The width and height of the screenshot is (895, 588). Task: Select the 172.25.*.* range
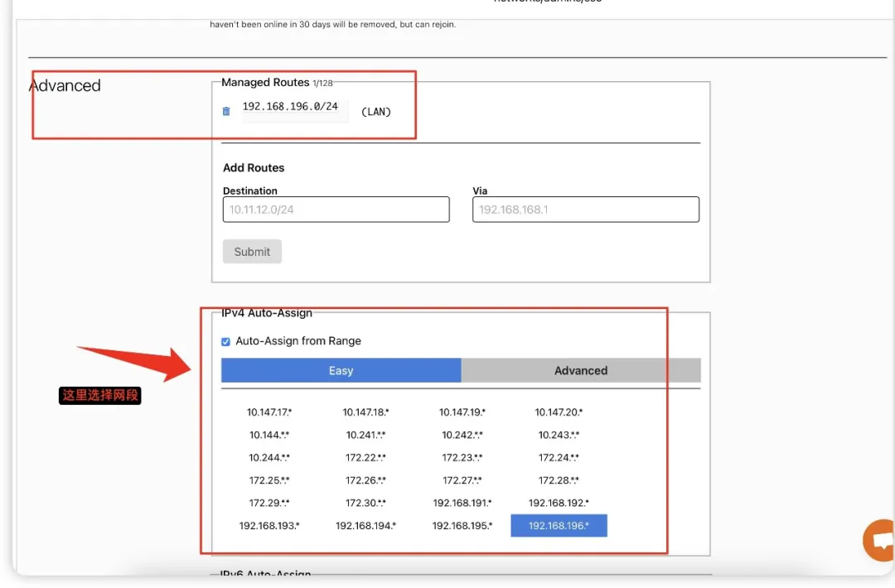269,480
